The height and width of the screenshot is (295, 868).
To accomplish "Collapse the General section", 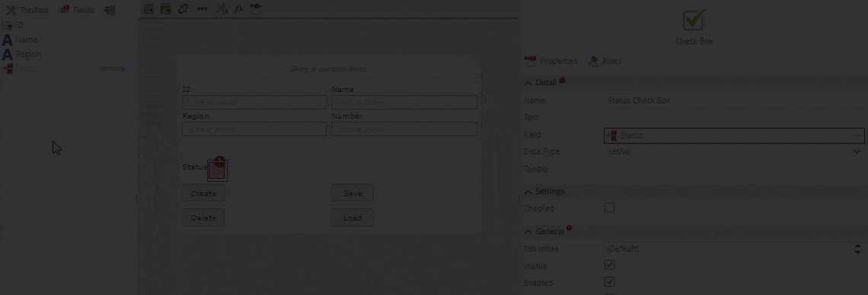I will point(528,231).
